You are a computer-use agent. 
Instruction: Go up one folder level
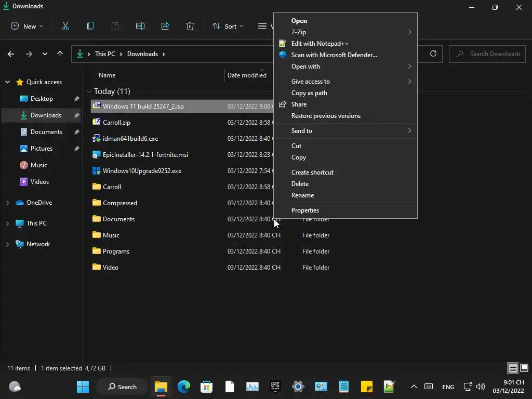pyautogui.click(x=60, y=54)
